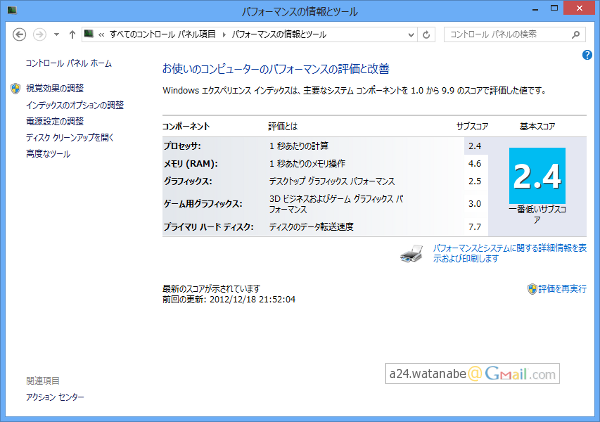Expand the address bar history dropdown
This screenshot has height=422, width=600.
coord(411,35)
